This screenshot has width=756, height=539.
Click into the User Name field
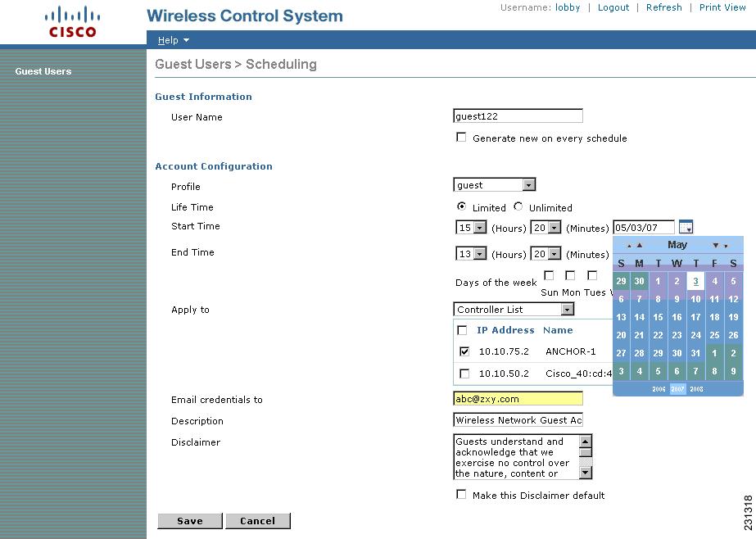point(518,115)
